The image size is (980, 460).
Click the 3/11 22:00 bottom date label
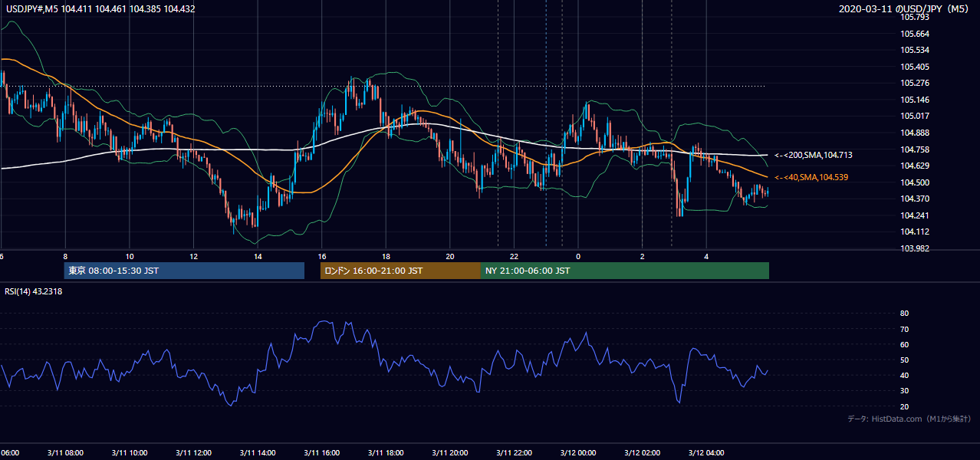click(514, 452)
